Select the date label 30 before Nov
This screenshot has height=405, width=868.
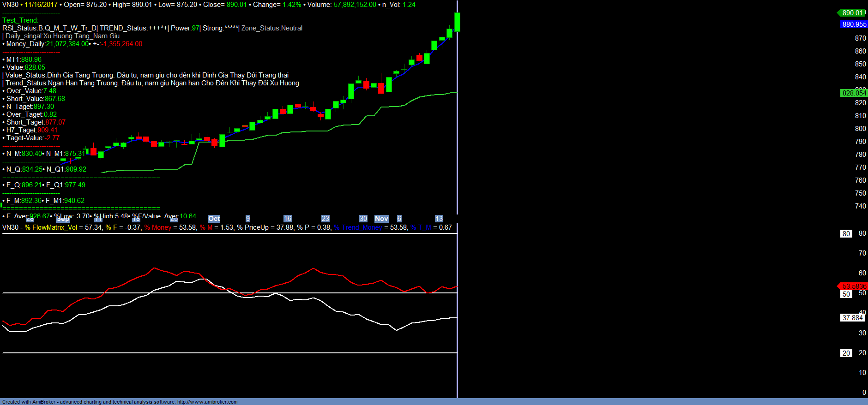click(x=363, y=219)
